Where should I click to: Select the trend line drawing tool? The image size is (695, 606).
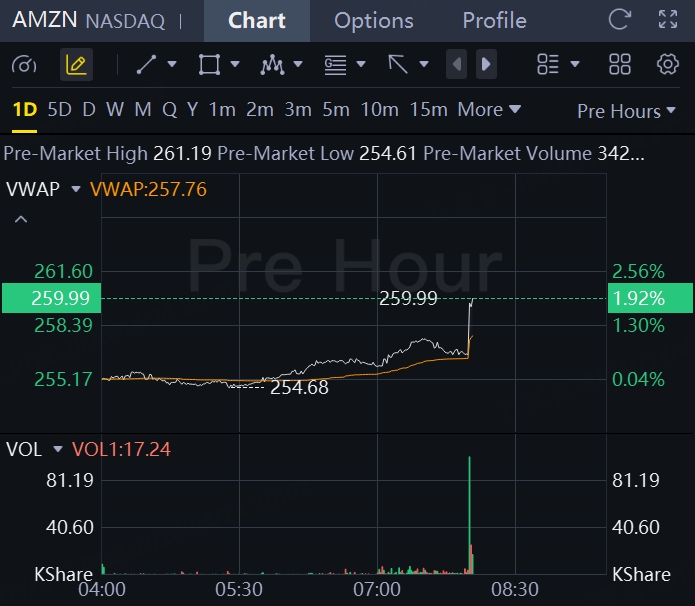pos(146,65)
